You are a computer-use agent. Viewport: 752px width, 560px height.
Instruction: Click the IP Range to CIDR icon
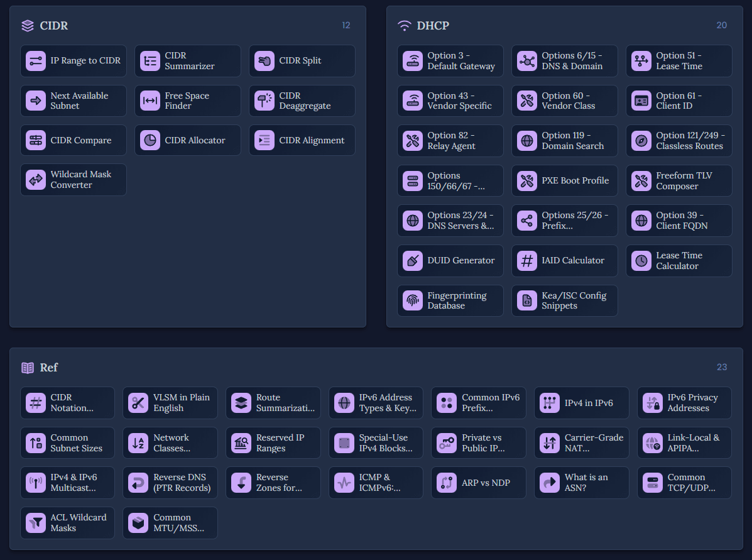coord(36,61)
